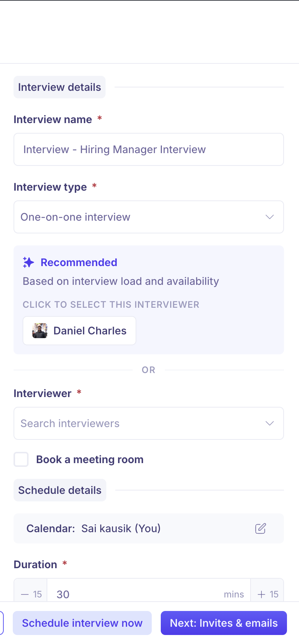Click the chevron in Interview type field
This screenshot has height=644, width=299.
tap(270, 217)
